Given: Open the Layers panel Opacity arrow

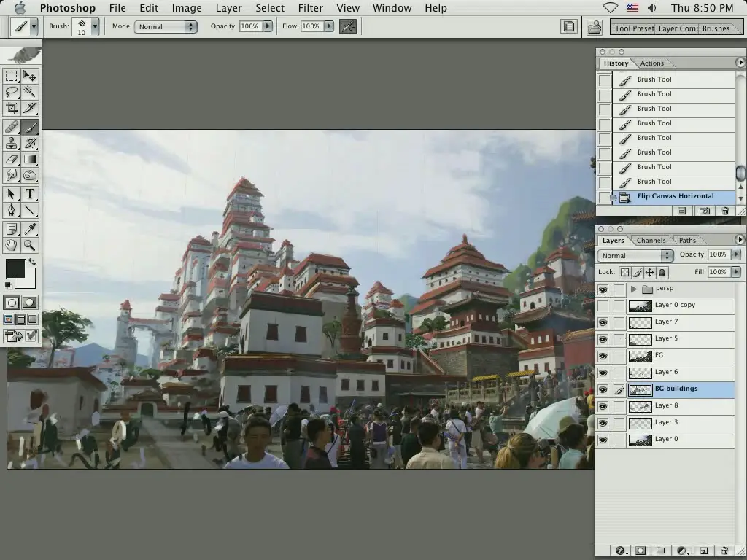Looking at the screenshot, I should click(x=736, y=254).
